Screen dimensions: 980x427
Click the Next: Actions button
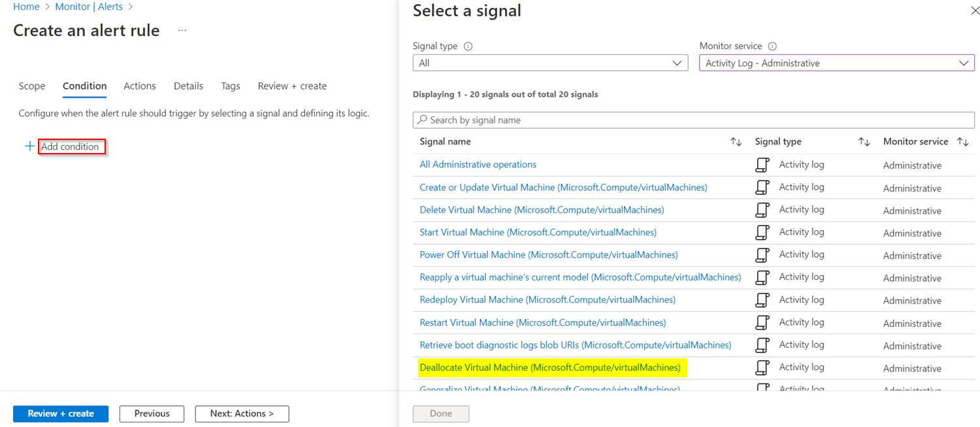(x=242, y=413)
